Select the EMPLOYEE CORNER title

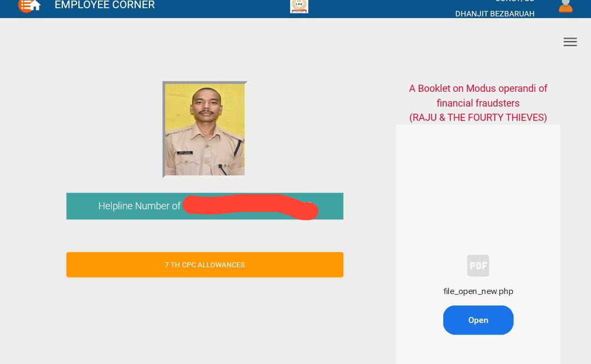[x=105, y=5]
